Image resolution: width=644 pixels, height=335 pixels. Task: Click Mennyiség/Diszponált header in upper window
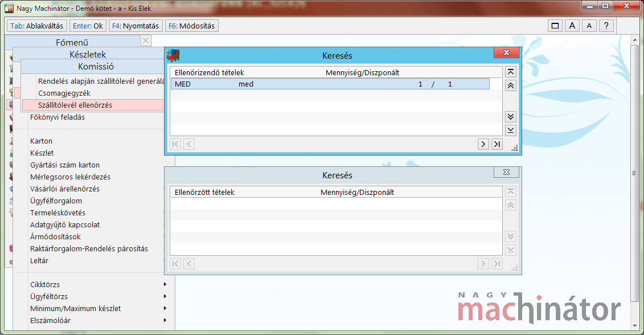click(362, 73)
